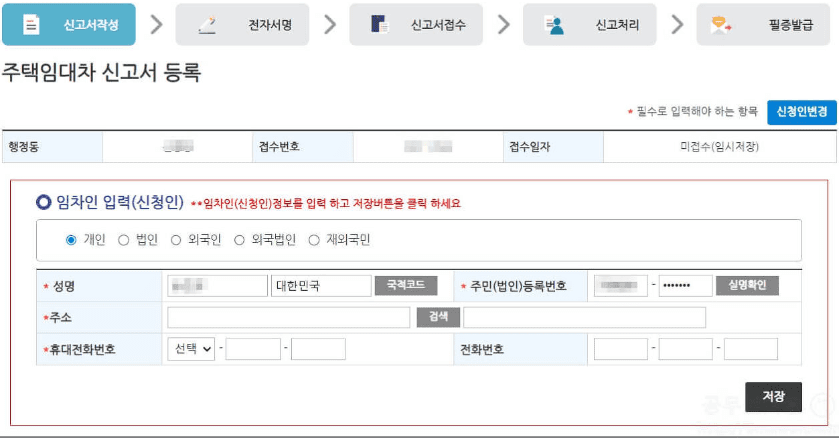Screen dimensions: 839x438
Task: Click the file icon in 신고서접수 step
Action: (380, 25)
